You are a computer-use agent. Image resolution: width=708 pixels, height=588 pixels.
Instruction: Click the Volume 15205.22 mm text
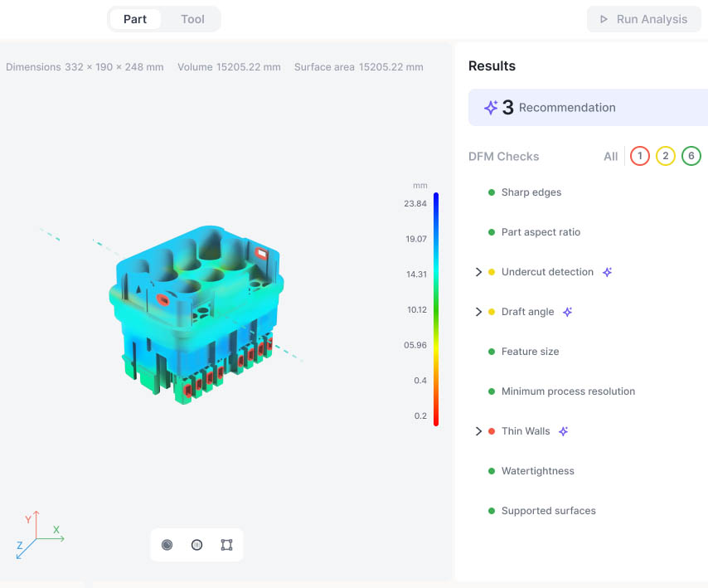click(229, 67)
